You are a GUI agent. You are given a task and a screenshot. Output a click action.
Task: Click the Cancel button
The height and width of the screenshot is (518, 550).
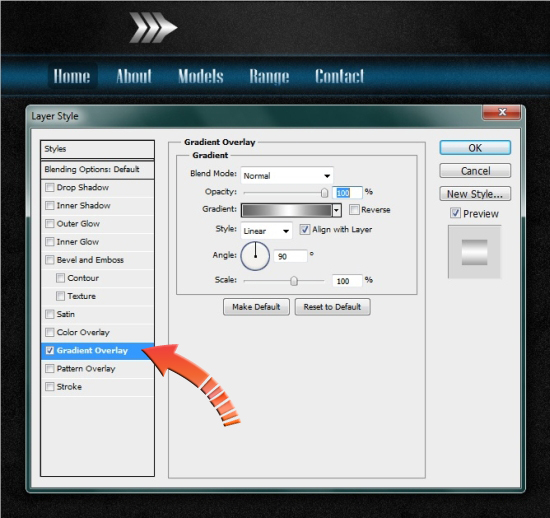[475, 171]
